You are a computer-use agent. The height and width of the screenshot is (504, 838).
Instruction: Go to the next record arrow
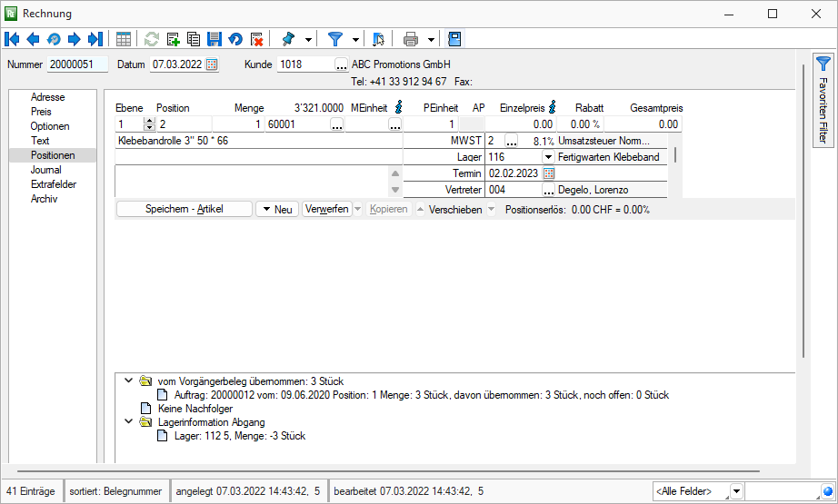coord(75,39)
